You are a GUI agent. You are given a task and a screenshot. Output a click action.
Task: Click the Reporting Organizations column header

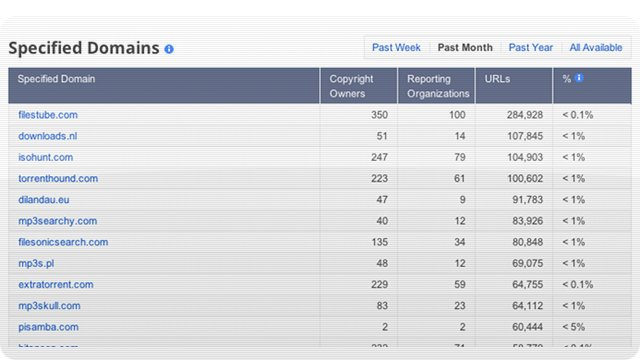436,86
